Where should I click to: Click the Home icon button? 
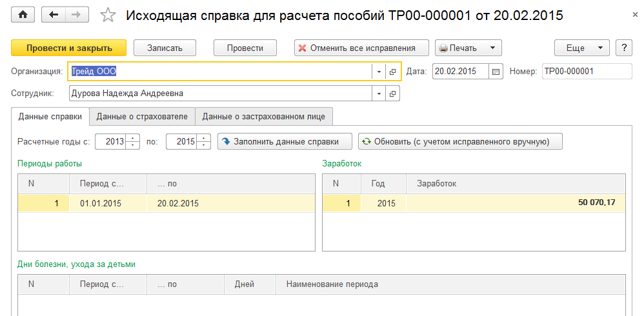pyautogui.click(x=24, y=15)
